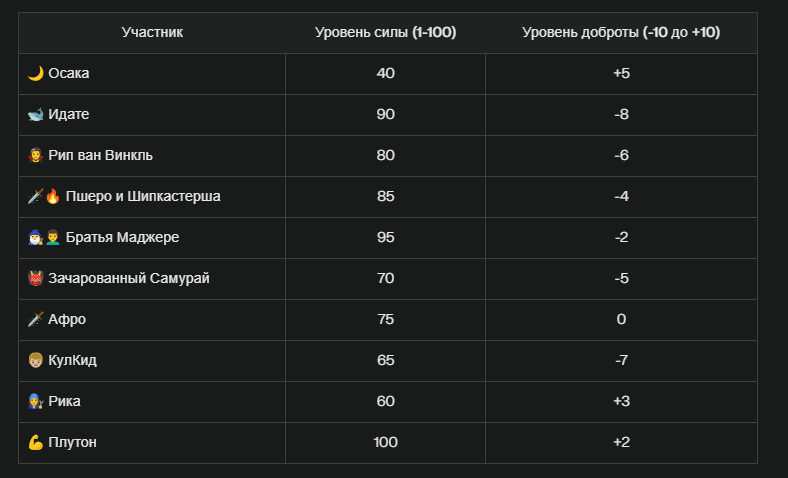Click the flexed biceps emoji beside Плутон

(x=36, y=442)
